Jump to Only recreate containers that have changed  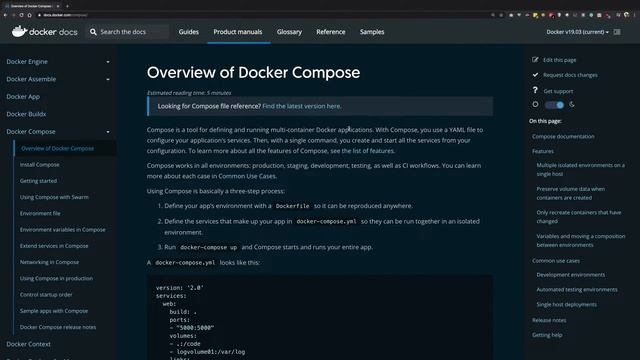point(579,217)
